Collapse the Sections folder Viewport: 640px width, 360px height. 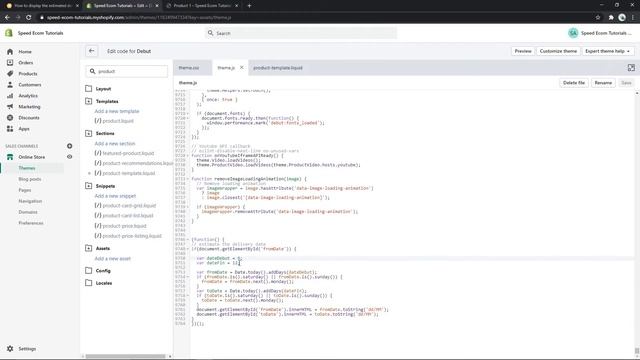pos(89,133)
